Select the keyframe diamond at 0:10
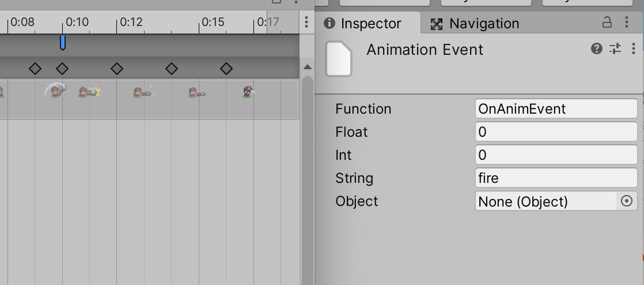Screen dimensions: 644x285 [62, 69]
